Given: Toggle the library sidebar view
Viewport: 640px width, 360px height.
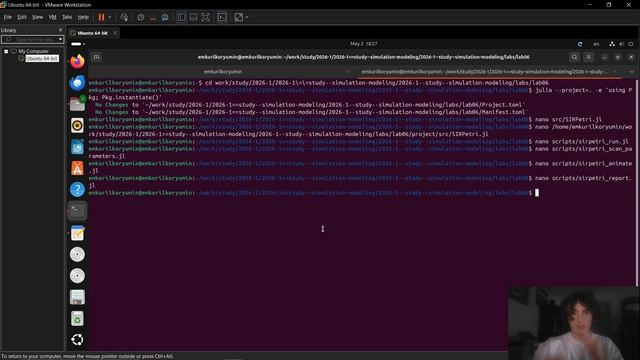Looking at the screenshot, I should [x=181, y=17].
